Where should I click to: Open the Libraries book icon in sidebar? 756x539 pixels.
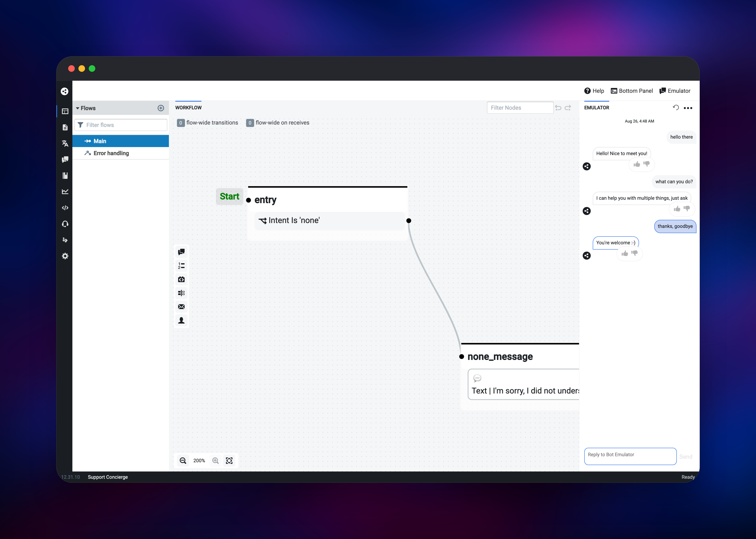pos(65,176)
